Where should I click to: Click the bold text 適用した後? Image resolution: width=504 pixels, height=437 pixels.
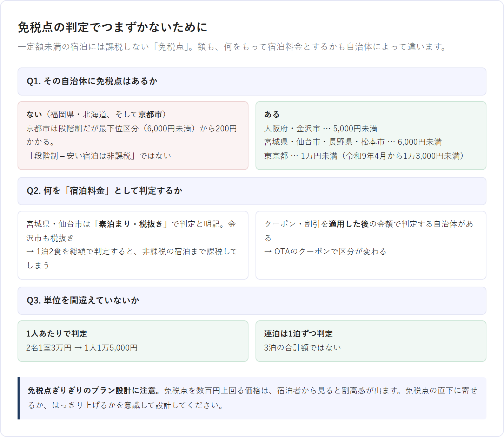click(349, 224)
